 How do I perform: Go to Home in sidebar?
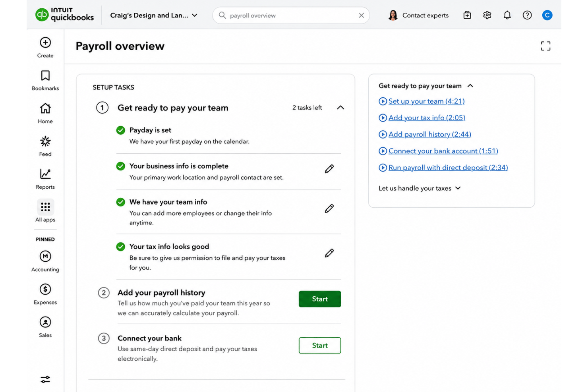[45, 113]
